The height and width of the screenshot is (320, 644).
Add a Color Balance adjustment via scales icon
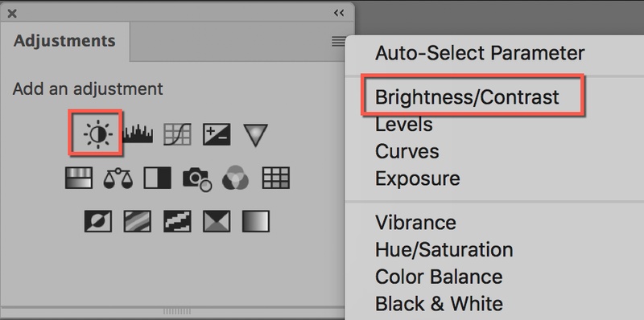118,178
